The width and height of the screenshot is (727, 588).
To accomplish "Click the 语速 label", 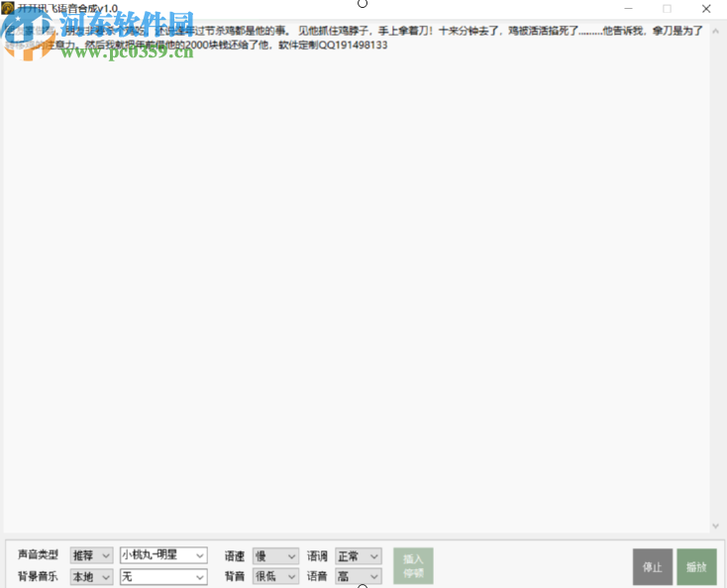I will pos(234,555).
